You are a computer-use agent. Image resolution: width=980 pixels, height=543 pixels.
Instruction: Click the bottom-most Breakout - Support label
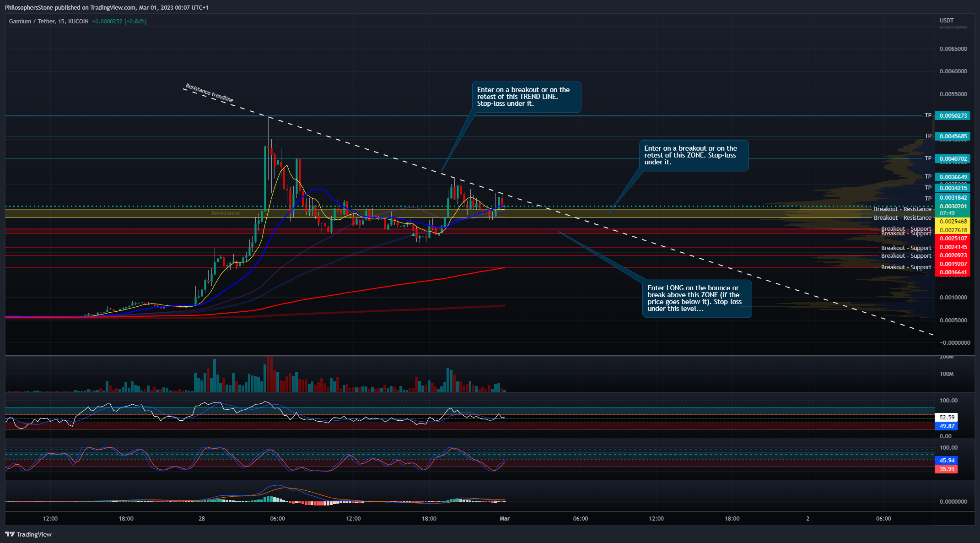906,267
